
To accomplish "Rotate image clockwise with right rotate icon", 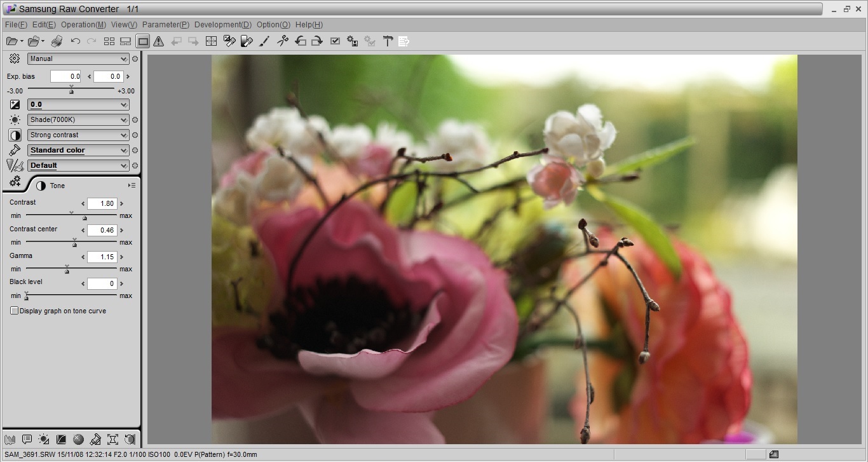I will point(316,41).
